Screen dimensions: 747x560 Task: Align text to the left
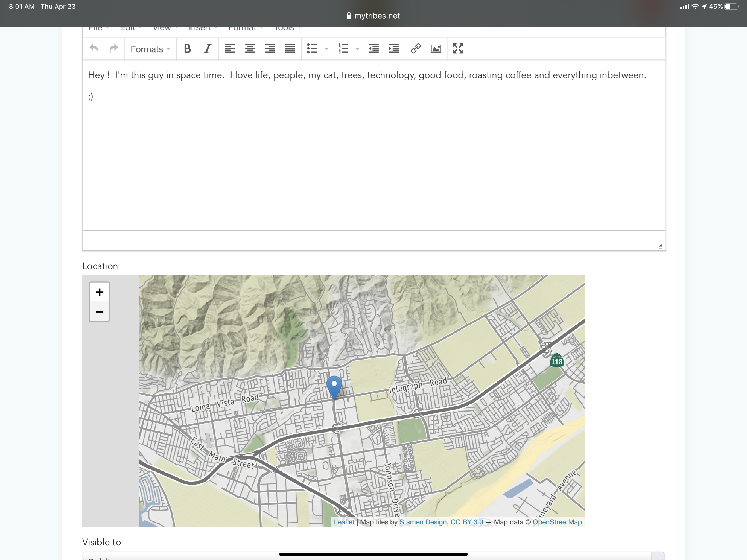coord(230,49)
